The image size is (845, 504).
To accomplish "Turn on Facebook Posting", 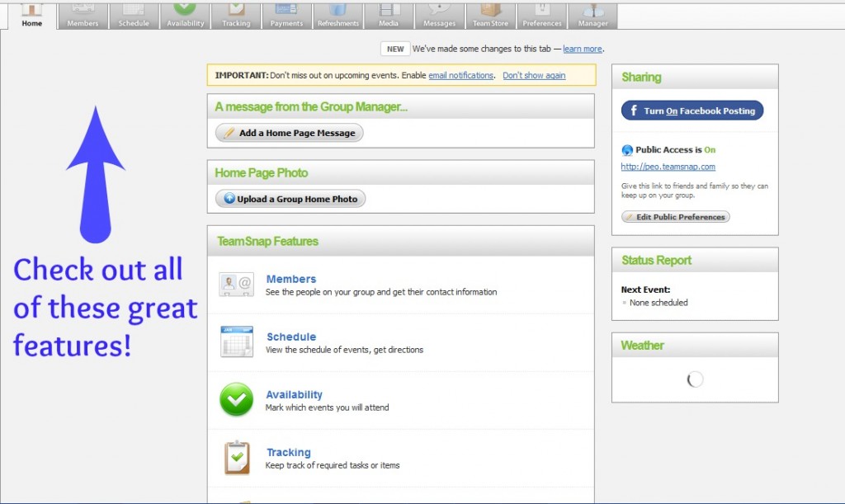I will (692, 111).
